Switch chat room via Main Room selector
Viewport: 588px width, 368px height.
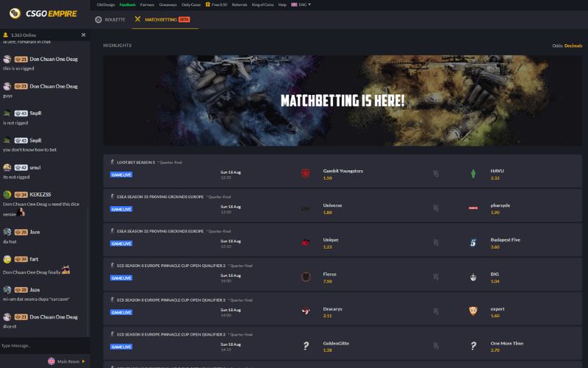click(67, 361)
